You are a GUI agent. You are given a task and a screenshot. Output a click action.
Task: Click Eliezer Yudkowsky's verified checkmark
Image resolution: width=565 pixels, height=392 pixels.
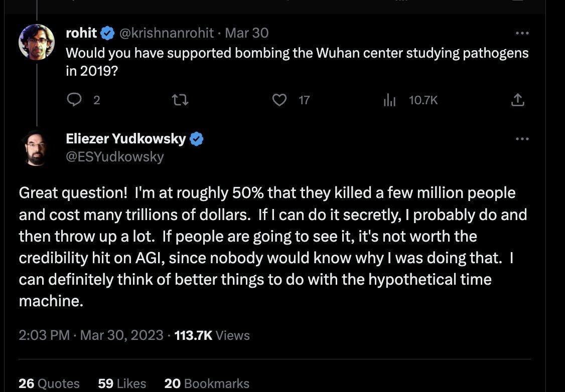point(197,139)
